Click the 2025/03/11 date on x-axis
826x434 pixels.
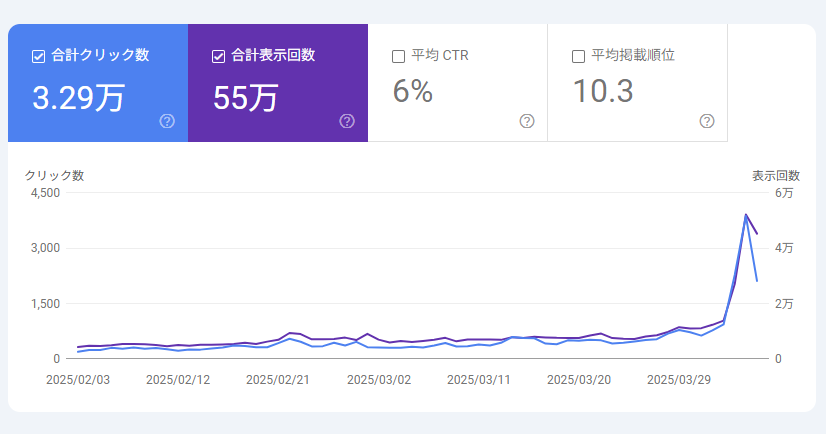[x=479, y=380]
